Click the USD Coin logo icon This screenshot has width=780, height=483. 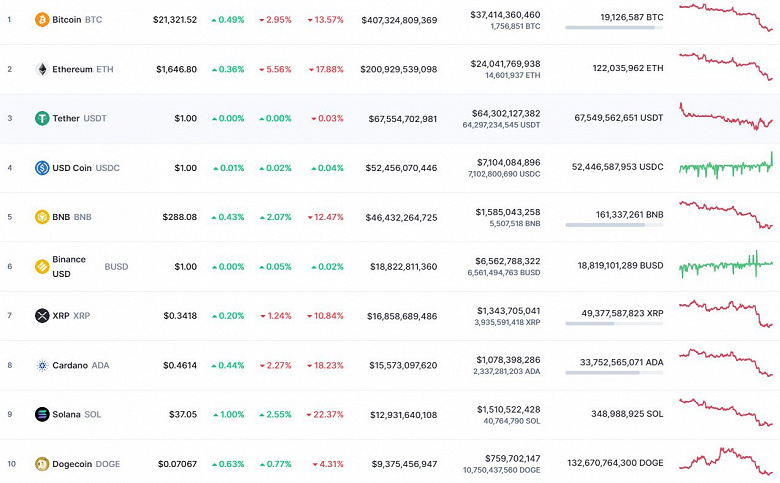click(42, 168)
